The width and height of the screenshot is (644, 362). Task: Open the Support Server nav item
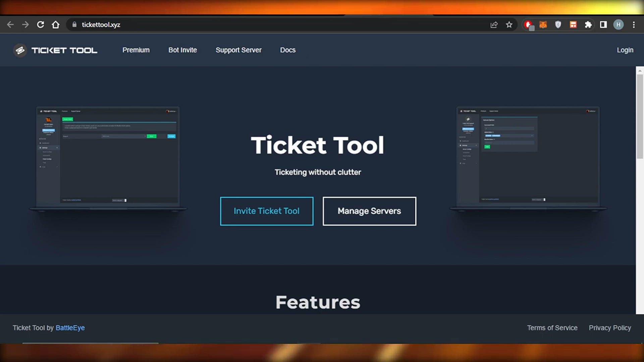pyautogui.click(x=238, y=50)
